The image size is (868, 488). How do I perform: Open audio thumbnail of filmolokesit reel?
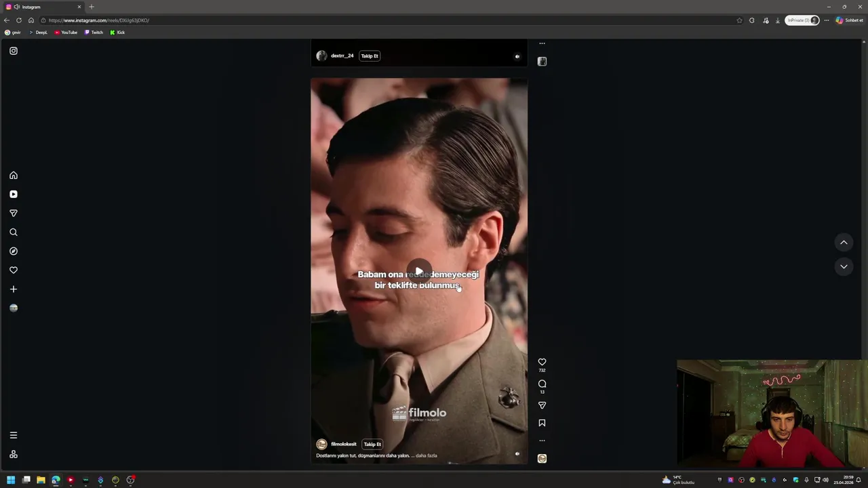click(542, 459)
